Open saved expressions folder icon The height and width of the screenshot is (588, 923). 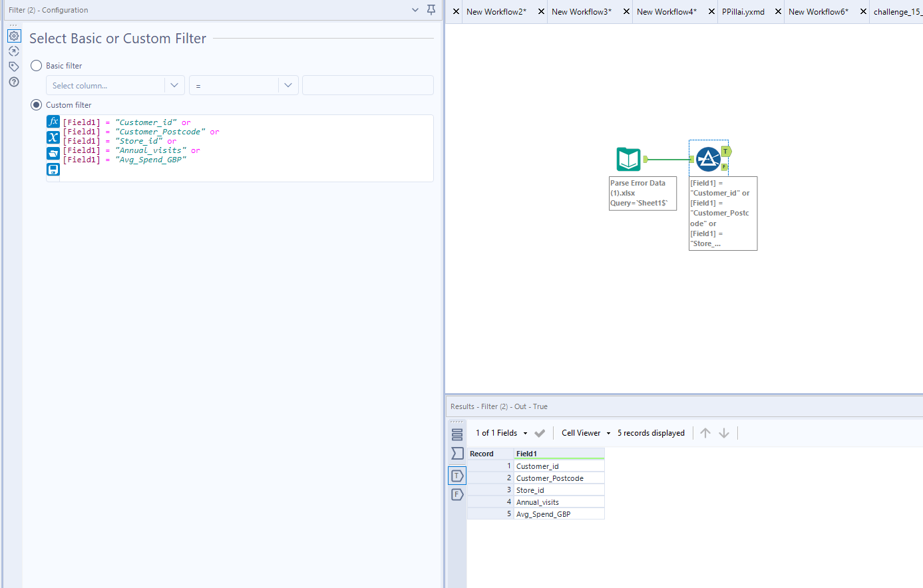pos(53,154)
